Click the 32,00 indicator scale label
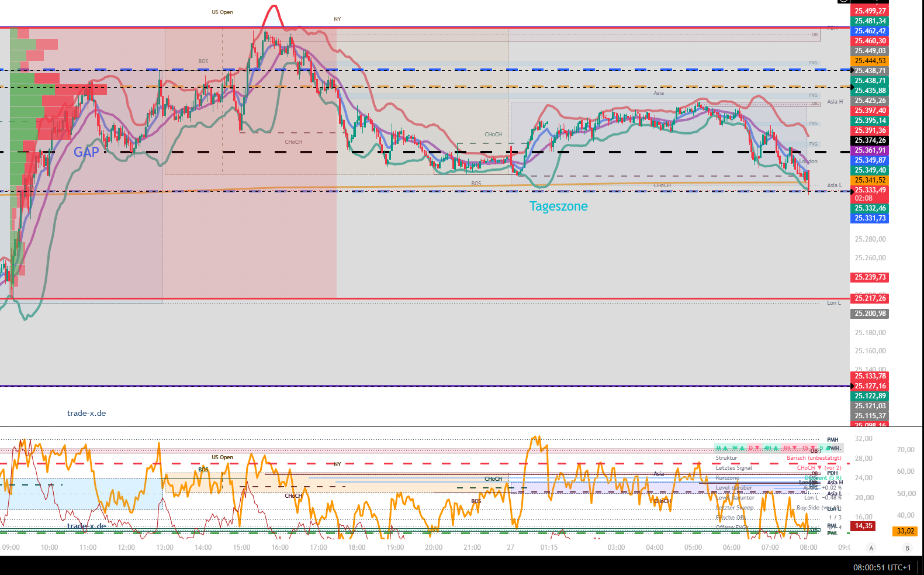 tap(863, 439)
